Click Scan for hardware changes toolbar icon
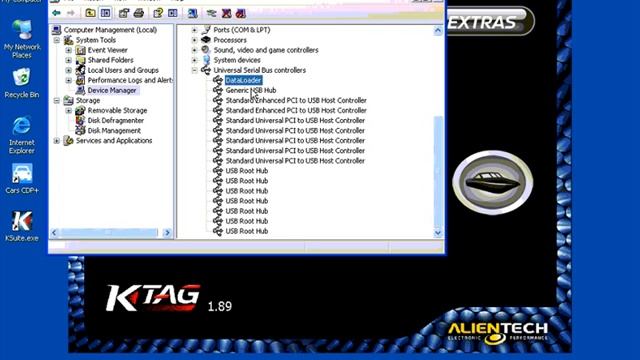 pos(192,13)
